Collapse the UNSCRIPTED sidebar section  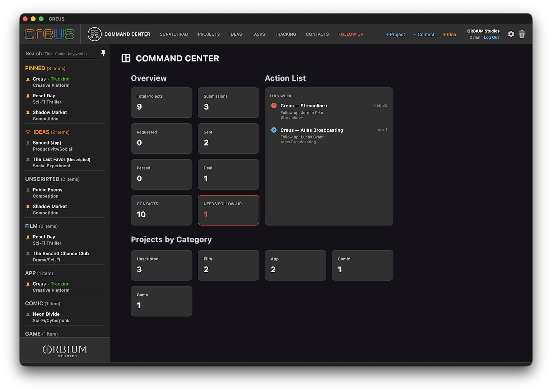pos(42,179)
